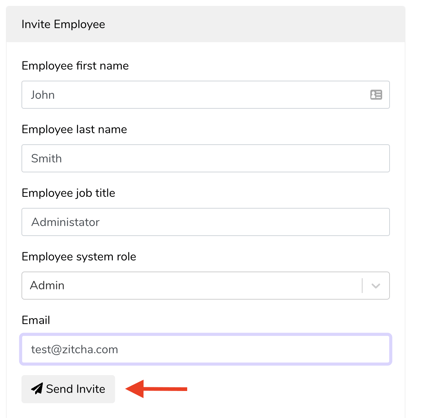The height and width of the screenshot is (418, 421).
Task: Focus the Employee last name input
Action: 205,158
